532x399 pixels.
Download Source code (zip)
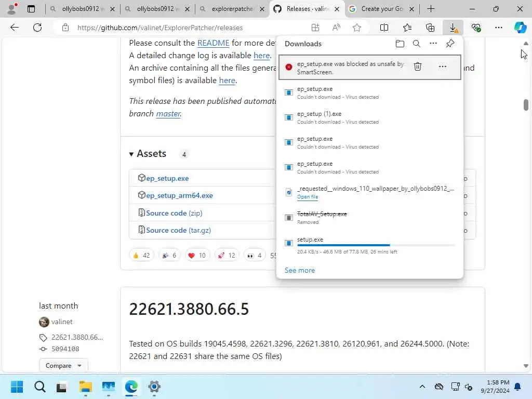(x=174, y=213)
